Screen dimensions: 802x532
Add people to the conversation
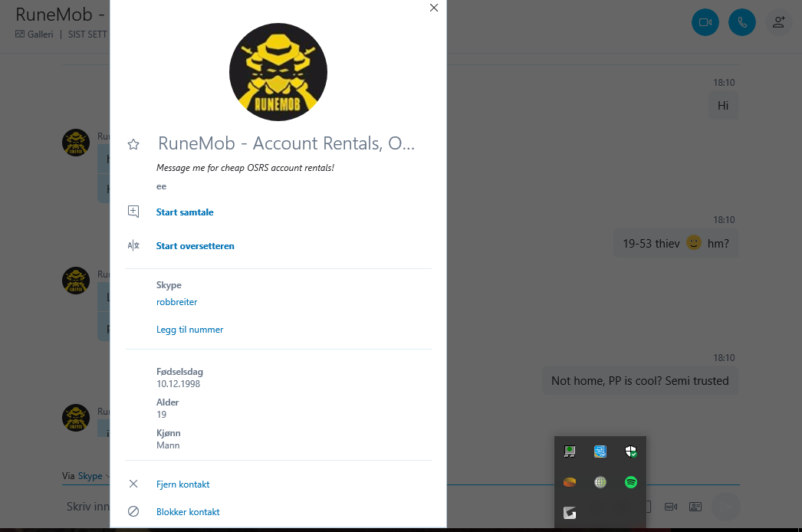point(778,22)
